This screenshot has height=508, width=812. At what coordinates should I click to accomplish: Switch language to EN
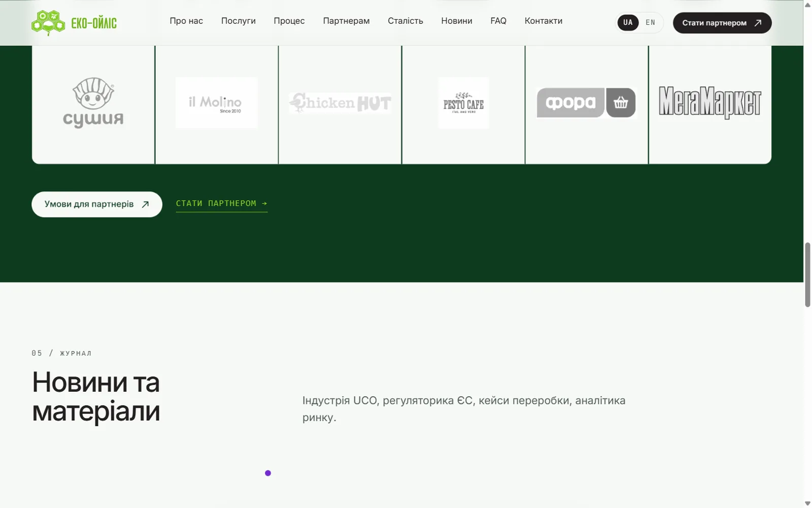650,22
